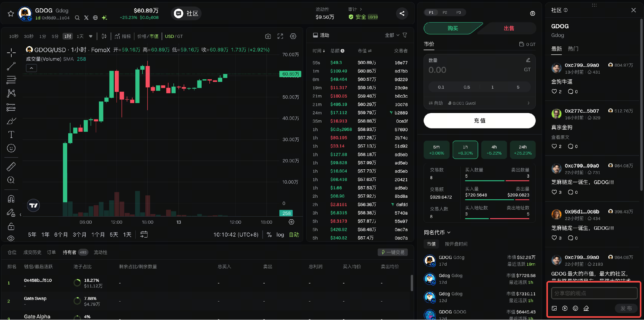Viewport: 644px width, 320px height.
Task: Switch to the 流动性 bottom tab
Action: [x=101, y=252]
